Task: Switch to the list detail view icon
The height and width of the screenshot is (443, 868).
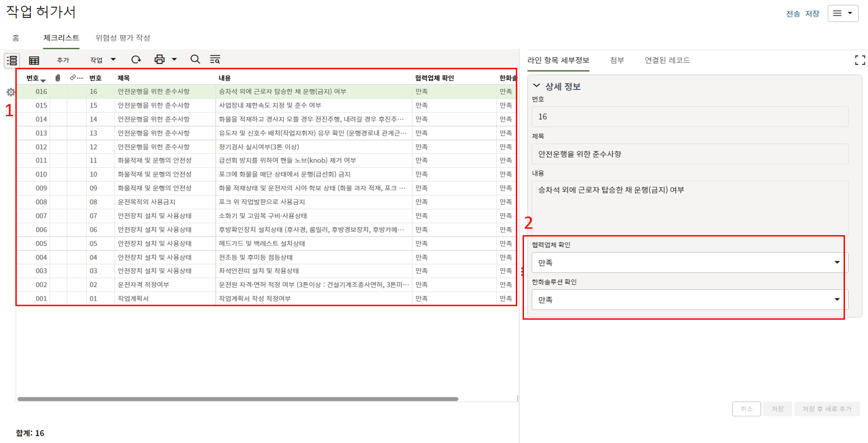Action: pyautogui.click(x=12, y=60)
